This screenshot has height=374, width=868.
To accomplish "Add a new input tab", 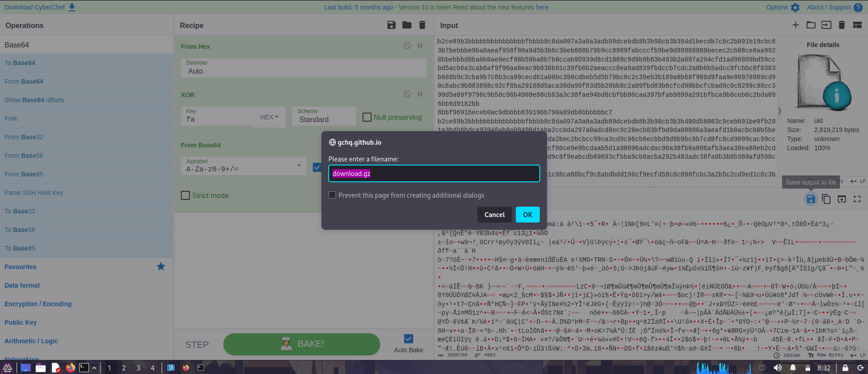I will (x=796, y=25).
